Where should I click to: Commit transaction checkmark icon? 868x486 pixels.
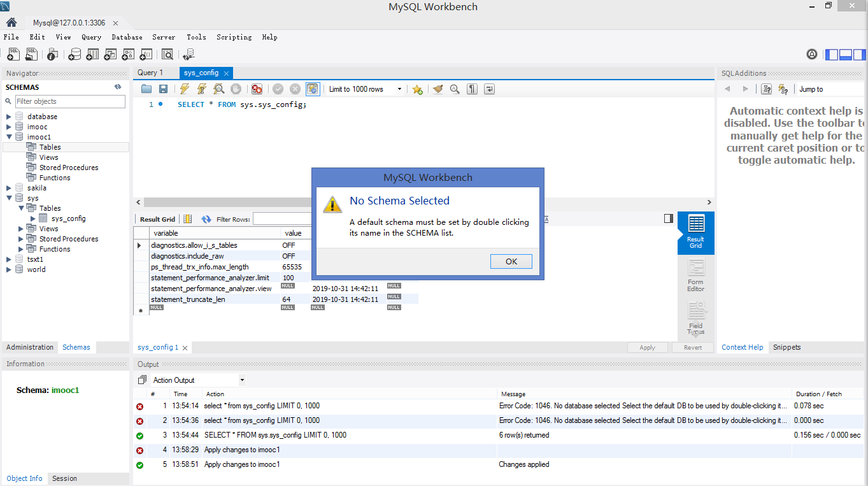(278, 89)
